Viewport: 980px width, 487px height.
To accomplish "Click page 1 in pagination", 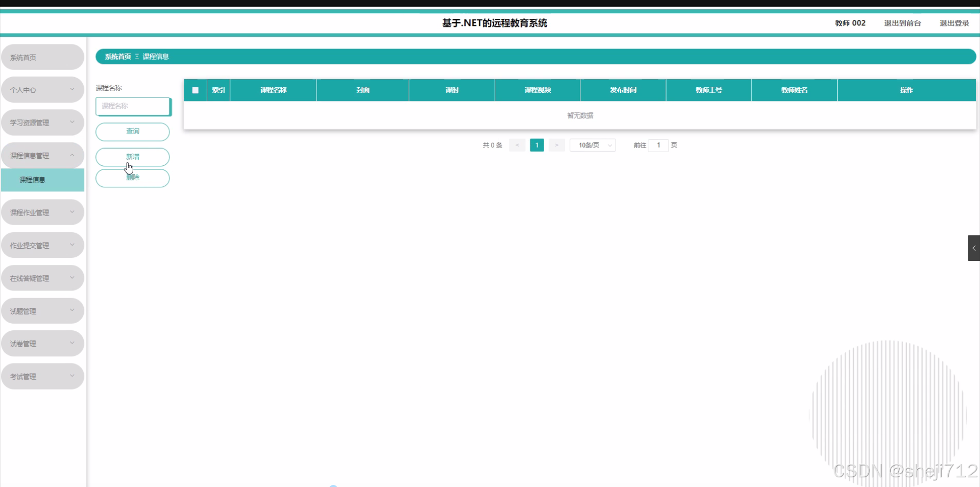I will [x=537, y=145].
